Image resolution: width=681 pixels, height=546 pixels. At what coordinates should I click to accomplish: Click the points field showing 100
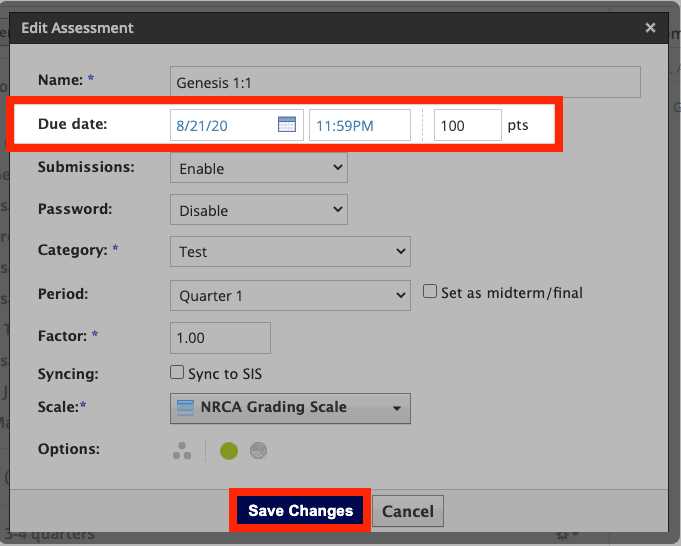click(468, 125)
